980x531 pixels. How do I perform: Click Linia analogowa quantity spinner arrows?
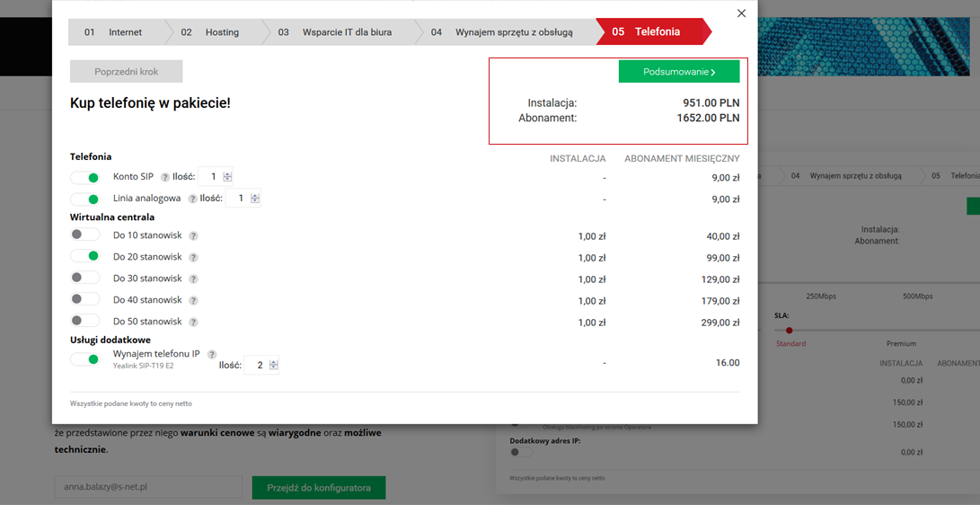pos(255,199)
